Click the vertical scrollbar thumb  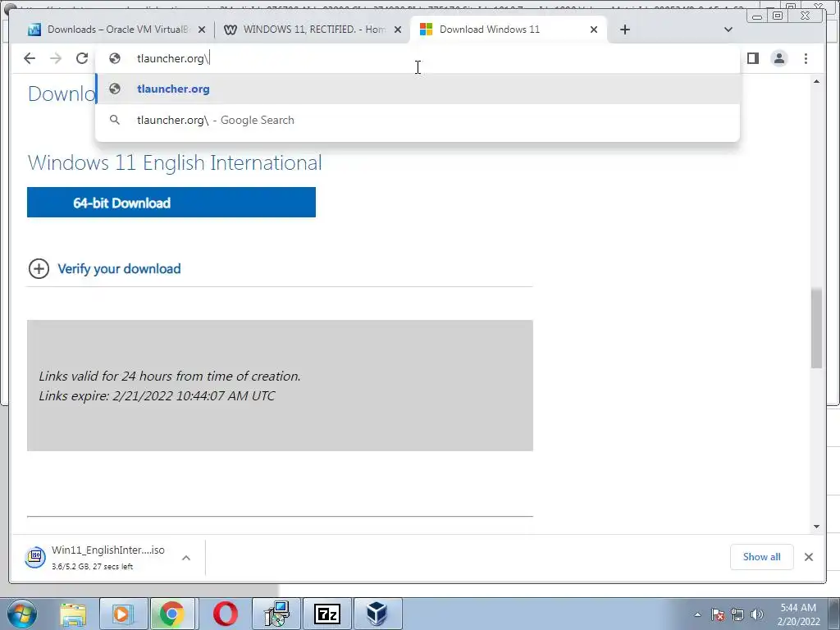816,328
